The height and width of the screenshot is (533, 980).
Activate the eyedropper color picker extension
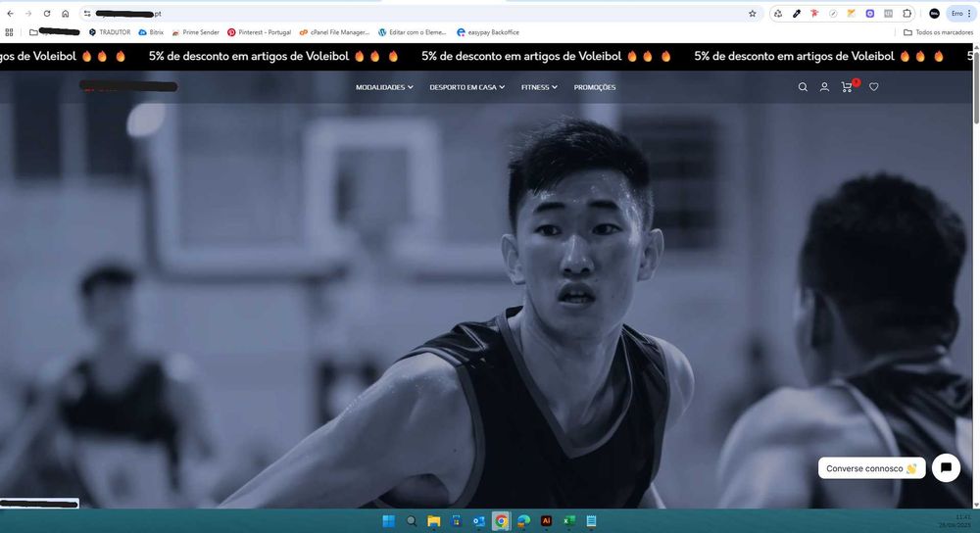click(796, 13)
